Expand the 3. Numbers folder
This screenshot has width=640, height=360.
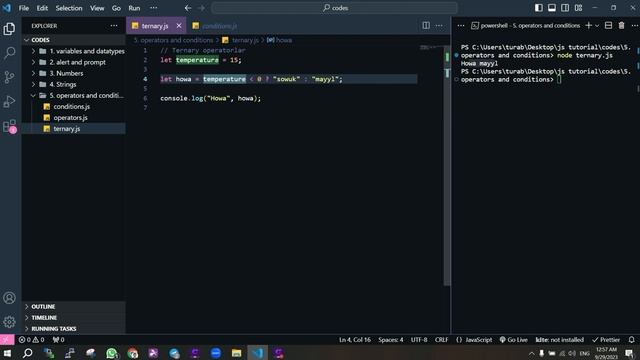click(73, 73)
